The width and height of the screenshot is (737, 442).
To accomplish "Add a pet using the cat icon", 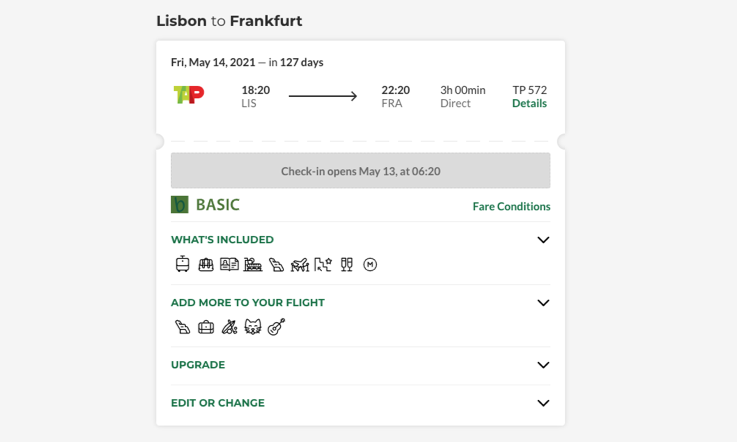I will click(253, 327).
